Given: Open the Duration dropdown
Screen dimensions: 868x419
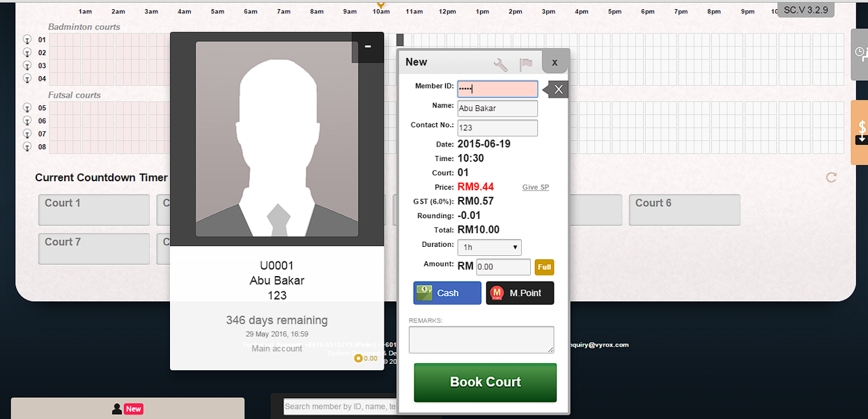Looking at the screenshot, I should coord(489,247).
